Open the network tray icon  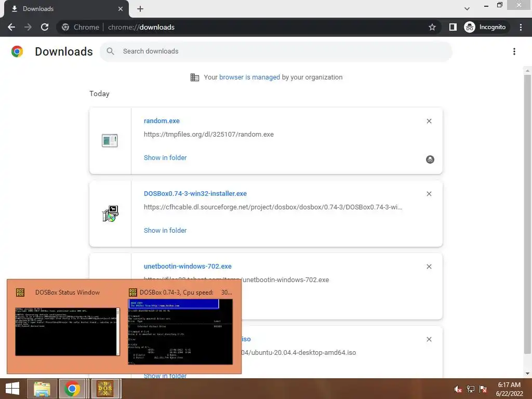pyautogui.click(x=471, y=389)
